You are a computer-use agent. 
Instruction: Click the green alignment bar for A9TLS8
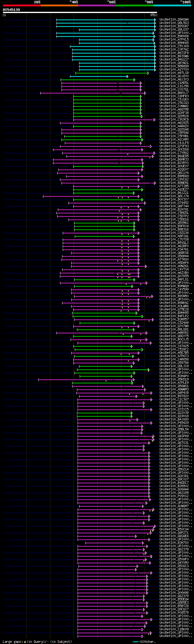[112, 73]
